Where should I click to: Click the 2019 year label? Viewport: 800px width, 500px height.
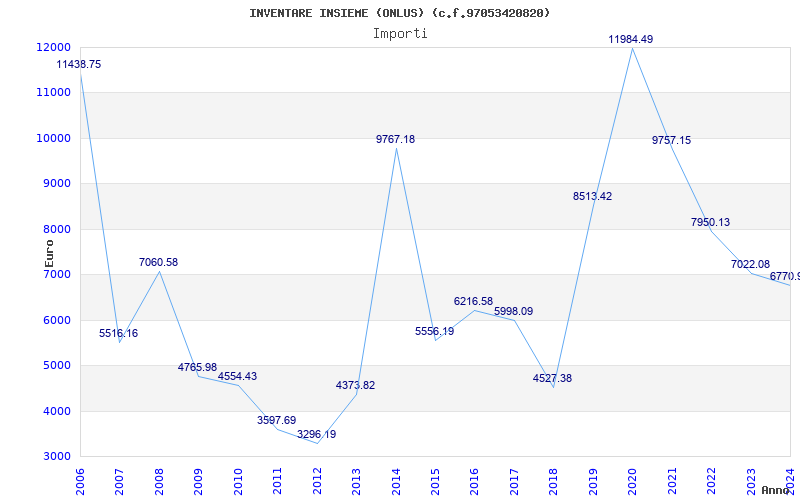pyautogui.click(x=593, y=481)
